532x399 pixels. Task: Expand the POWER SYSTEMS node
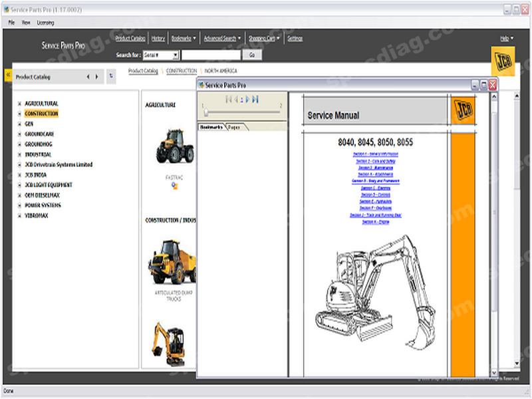pos(19,205)
